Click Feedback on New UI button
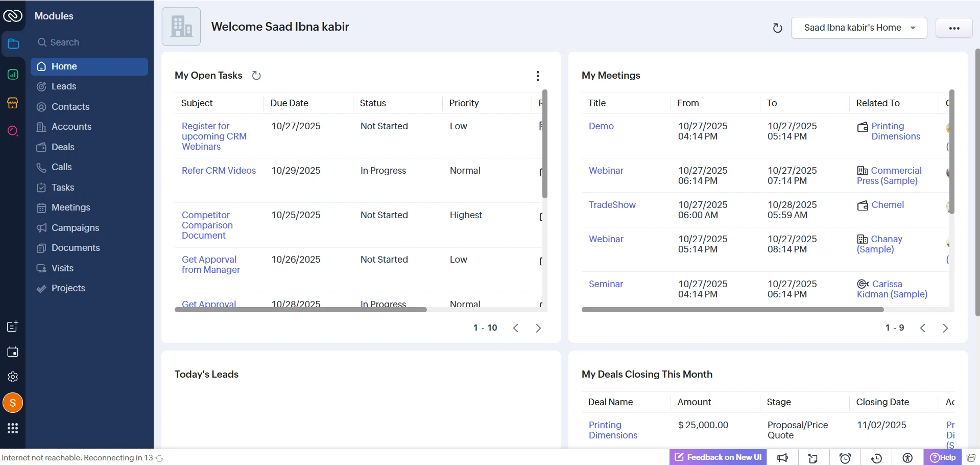 pos(717,457)
